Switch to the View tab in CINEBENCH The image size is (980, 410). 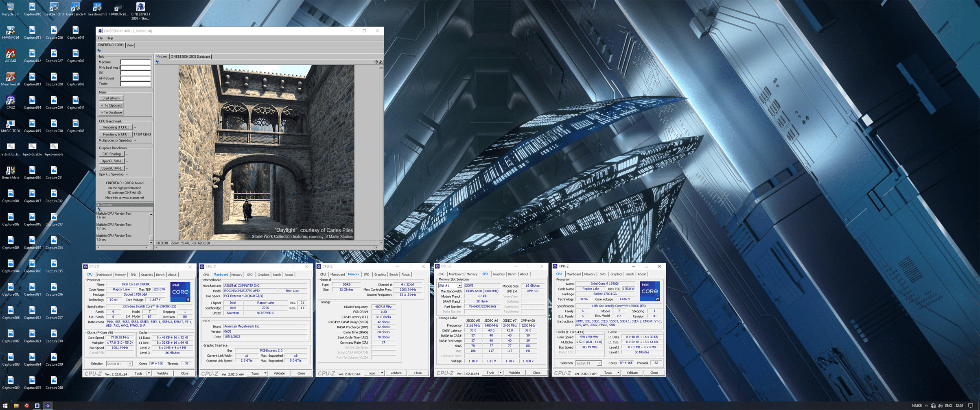(x=130, y=45)
